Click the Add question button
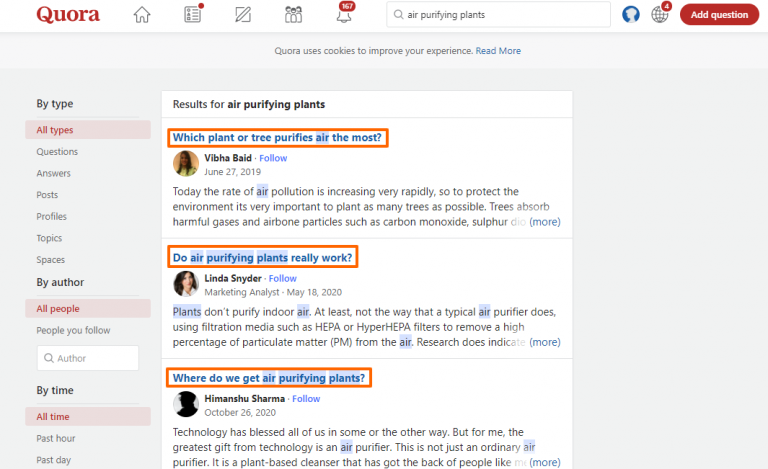Screen dimensions: 768x469 tap(719, 15)
